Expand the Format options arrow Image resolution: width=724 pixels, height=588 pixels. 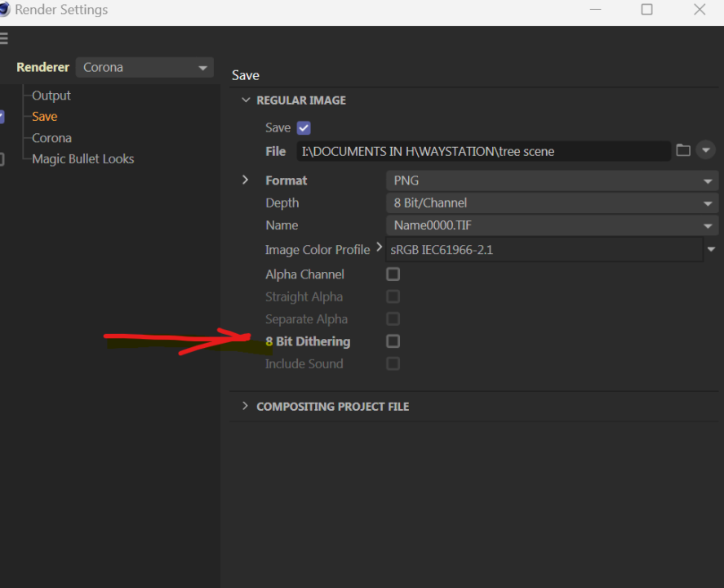click(x=245, y=180)
